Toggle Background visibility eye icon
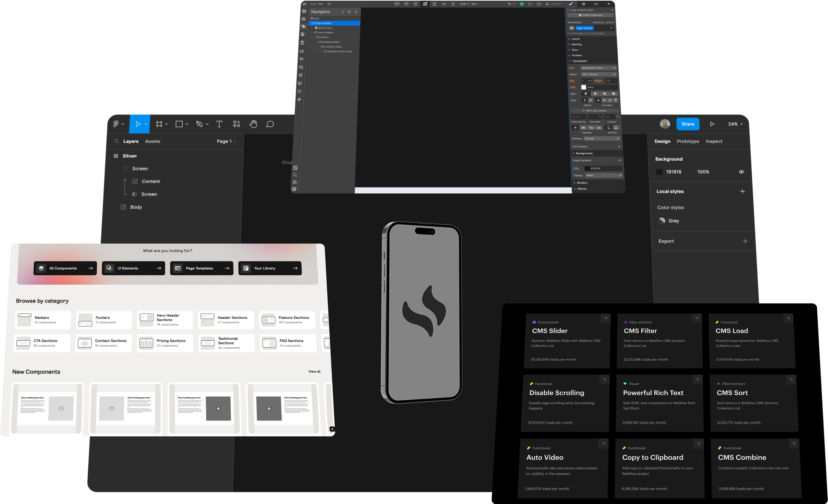The height and width of the screenshot is (504, 828). click(x=741, y=172)
